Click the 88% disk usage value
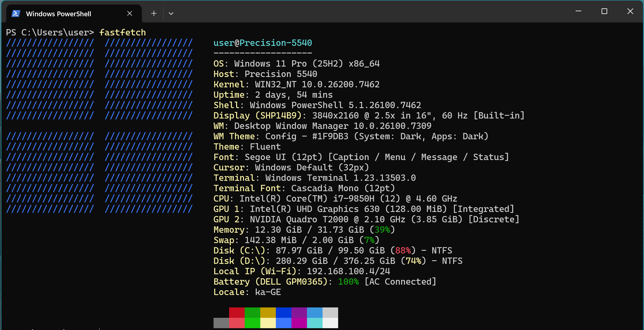This screenshot has height=330, width=644. point(403,251)
